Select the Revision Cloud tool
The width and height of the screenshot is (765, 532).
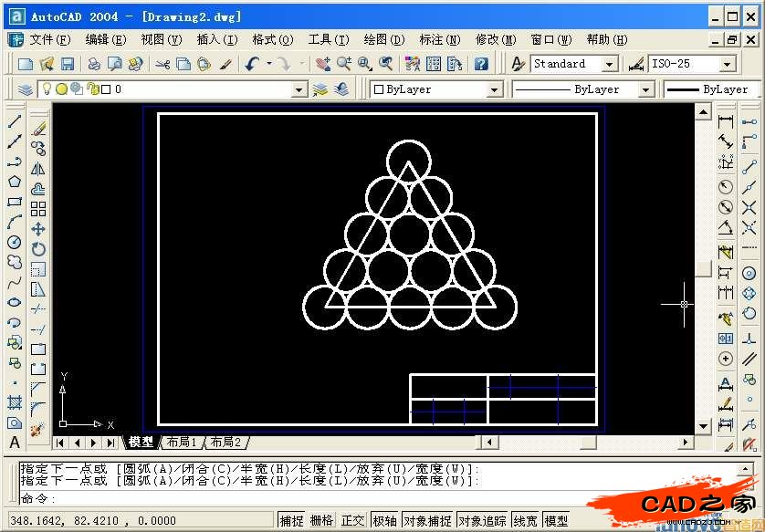(x=14, y=262)
